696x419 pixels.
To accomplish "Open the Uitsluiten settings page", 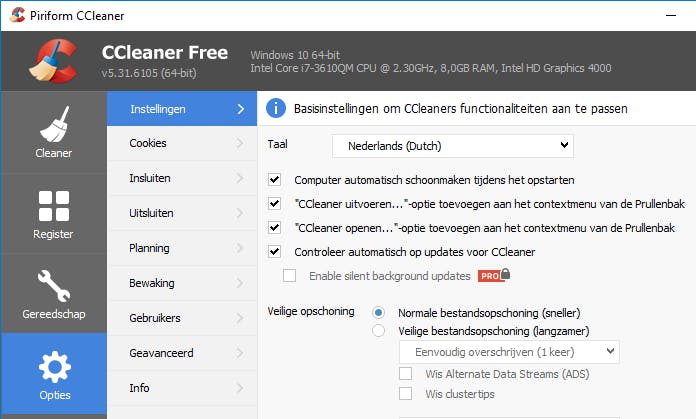I will tap(182, 213).
